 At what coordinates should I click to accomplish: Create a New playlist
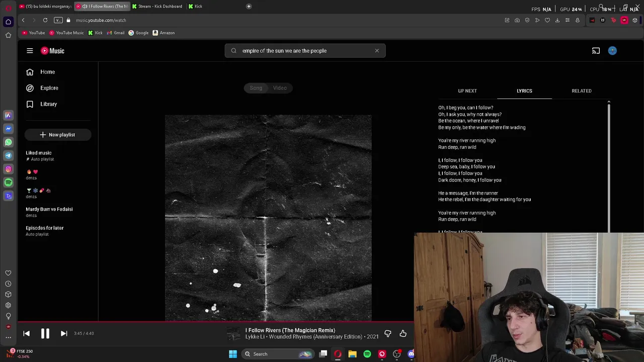[x=58, y=135]
